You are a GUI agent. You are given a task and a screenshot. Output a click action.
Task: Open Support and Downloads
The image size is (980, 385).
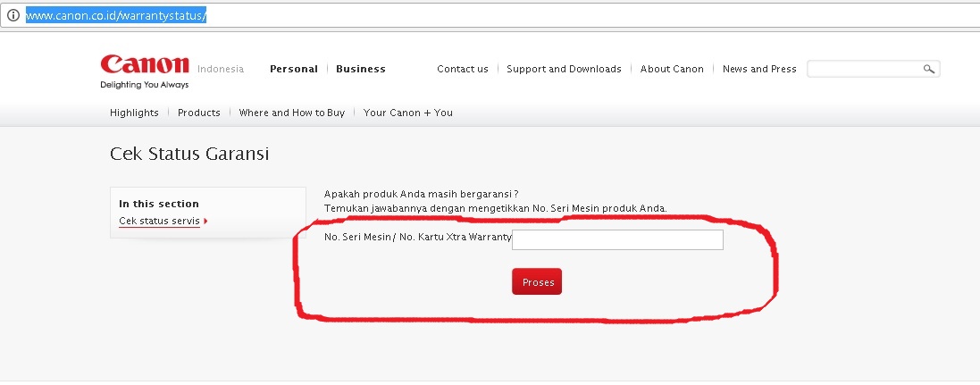pyautogui.click(x=564, y=69)
